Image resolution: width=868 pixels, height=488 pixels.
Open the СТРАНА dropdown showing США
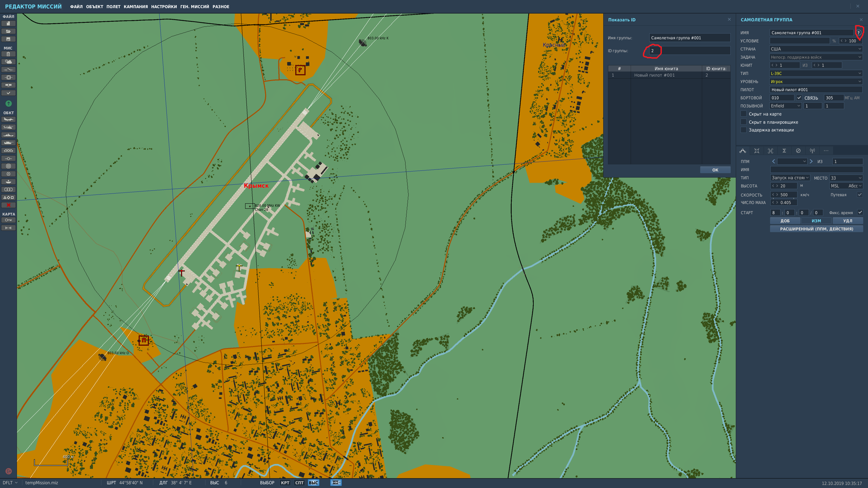[816, 49]
